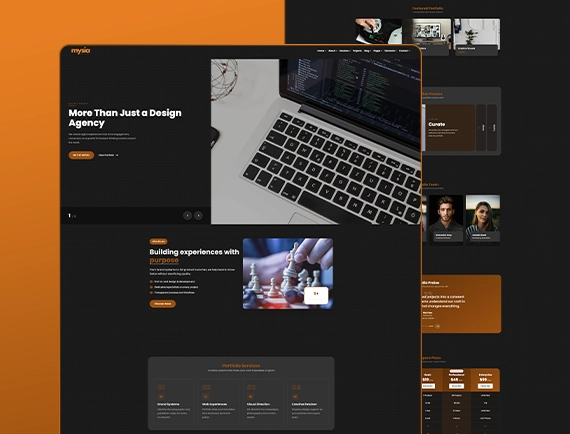Viewport: 570px width, 434px height.
Task: Go to next hero slide arrow
Action: [x=198, y=216]
